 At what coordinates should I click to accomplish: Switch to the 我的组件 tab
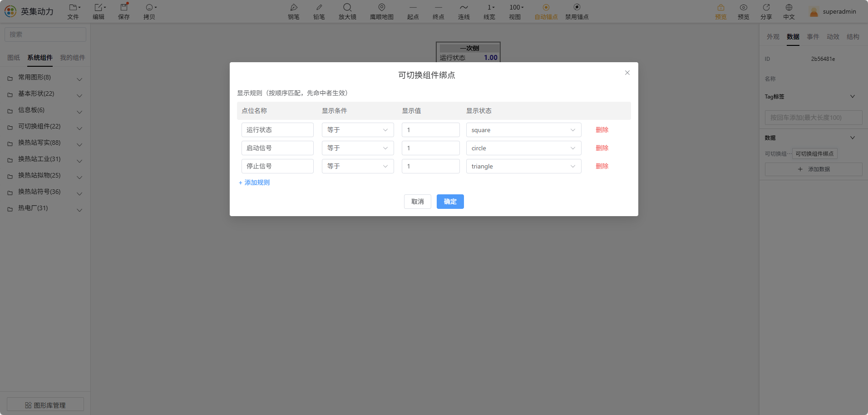(73, 58)
